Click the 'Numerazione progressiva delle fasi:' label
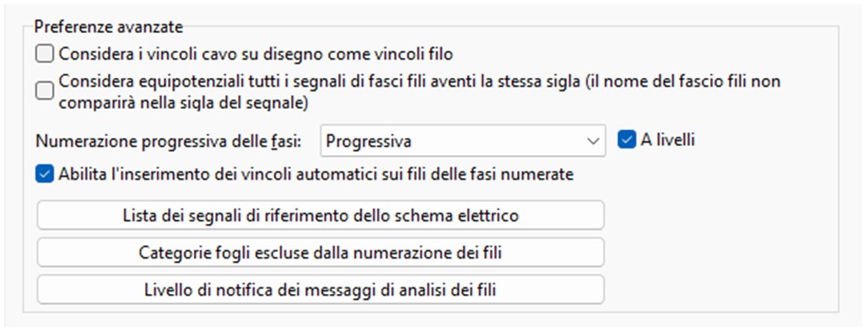Image resolution: width=868 pixels, height=332 pixels. 169,141
